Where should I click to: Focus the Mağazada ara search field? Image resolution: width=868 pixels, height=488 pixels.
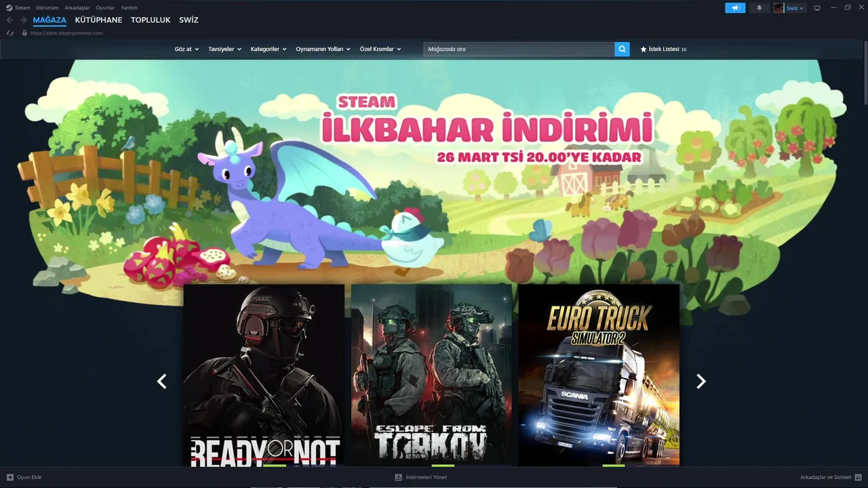point(519,49)
